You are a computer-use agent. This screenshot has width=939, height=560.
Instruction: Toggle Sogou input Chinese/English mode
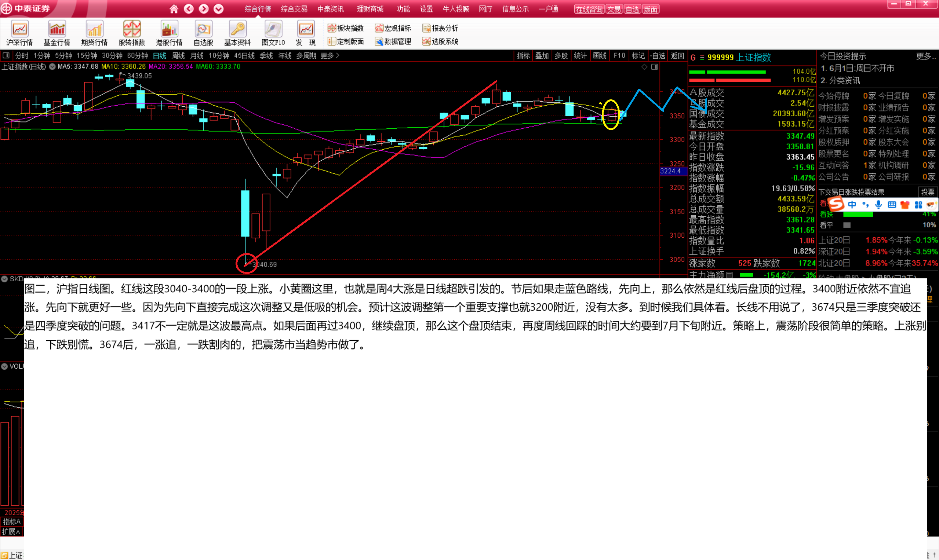click(852, 205)
